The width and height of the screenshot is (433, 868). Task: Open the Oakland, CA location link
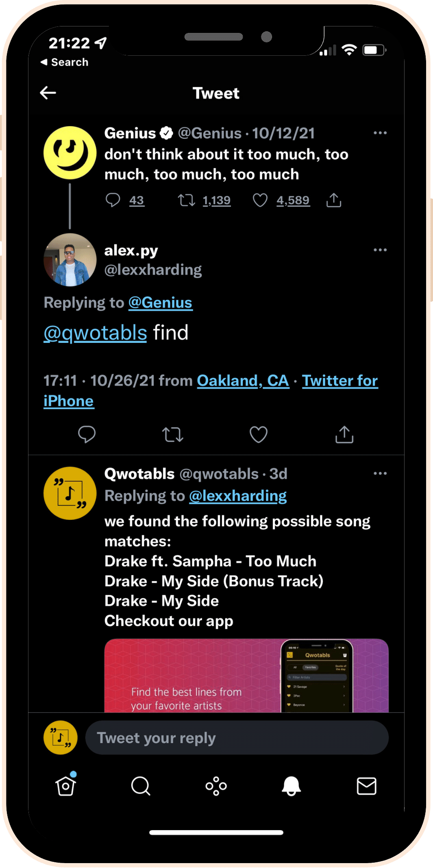coord(243,381)
